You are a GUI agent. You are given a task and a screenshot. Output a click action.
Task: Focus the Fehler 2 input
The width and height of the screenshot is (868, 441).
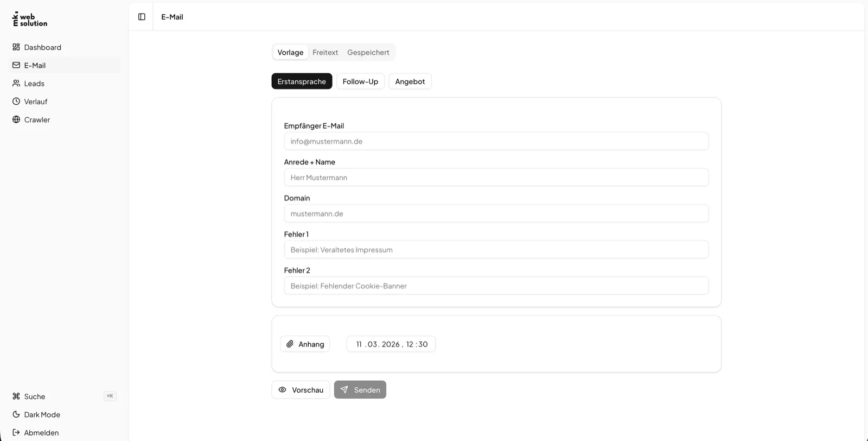tap(496, 286)
